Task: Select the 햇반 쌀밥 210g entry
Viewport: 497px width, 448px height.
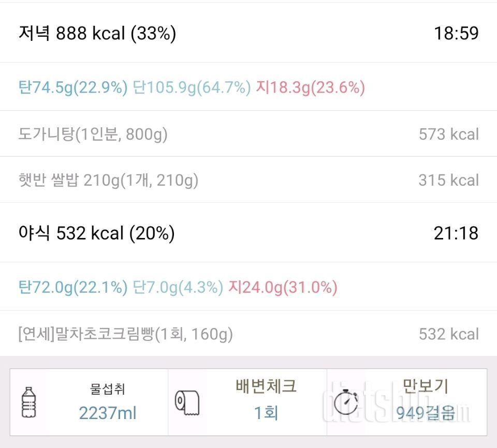Action: pos(108,180)
